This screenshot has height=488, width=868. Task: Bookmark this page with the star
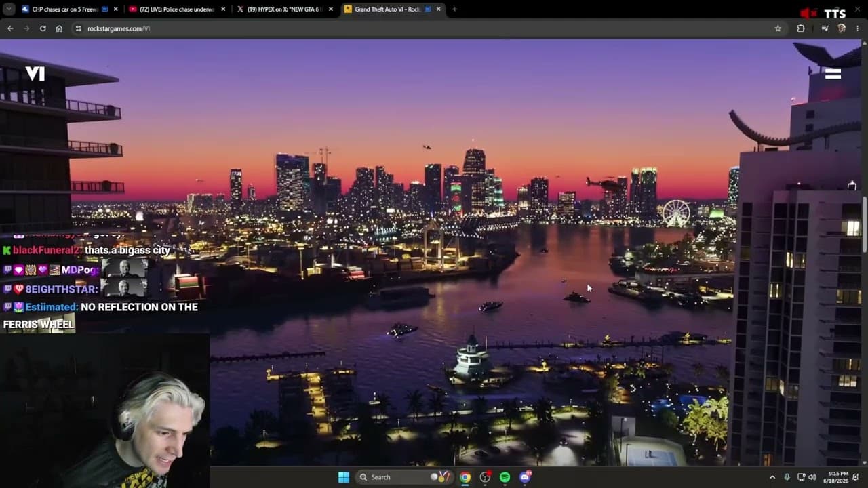(778, 28)
